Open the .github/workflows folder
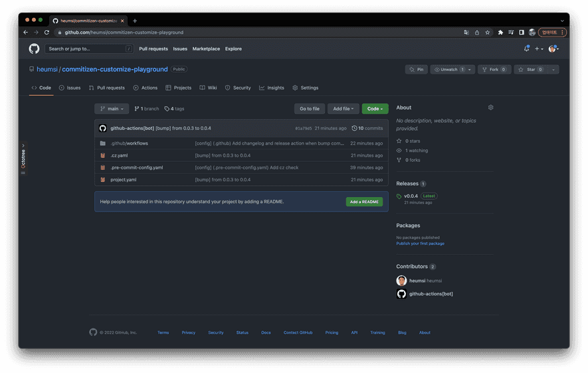 (129, 143)
